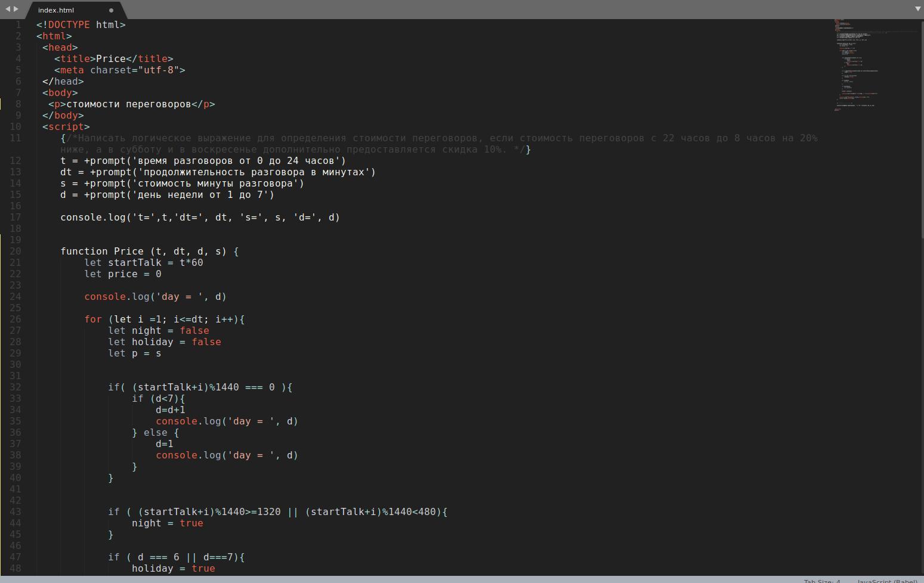Viewport: 924px width, 583px height.
Task: Click the 'night = true' line
Action: point(167,523)
